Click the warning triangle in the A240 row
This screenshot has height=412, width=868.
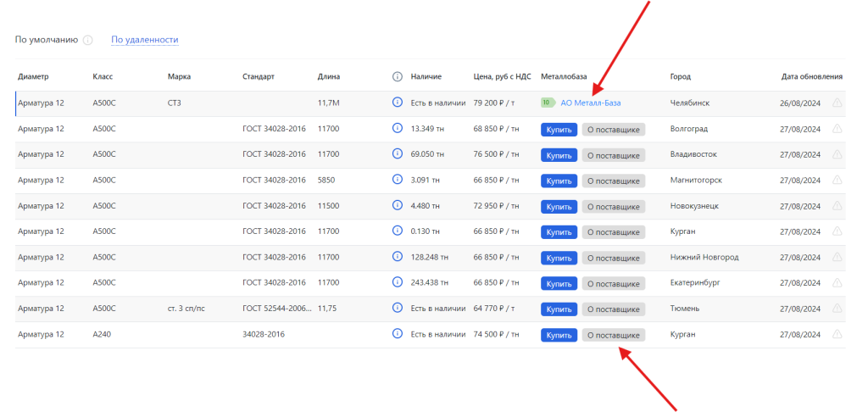[837, 334]
